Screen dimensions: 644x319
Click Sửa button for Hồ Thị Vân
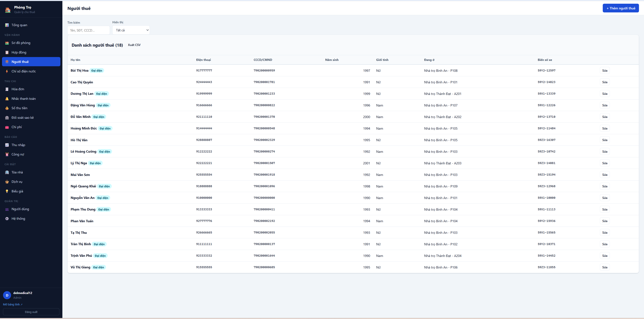(x=604, y=140)
